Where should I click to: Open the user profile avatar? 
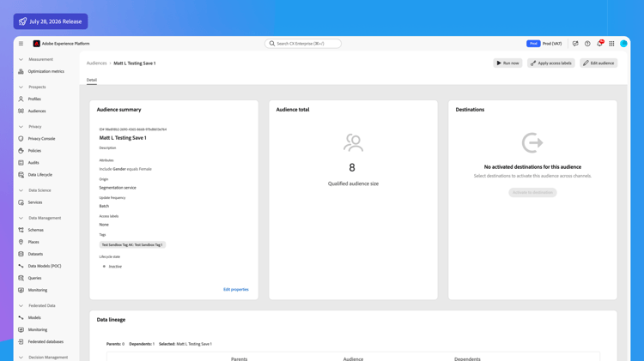pyautogui.click(x=623, y=44)
